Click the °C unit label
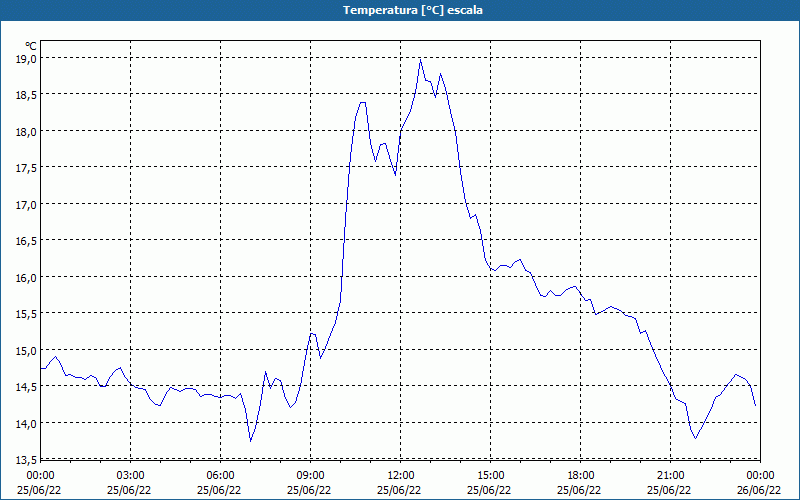This screenshot has height=500, width=800. [x=31, y=46]
